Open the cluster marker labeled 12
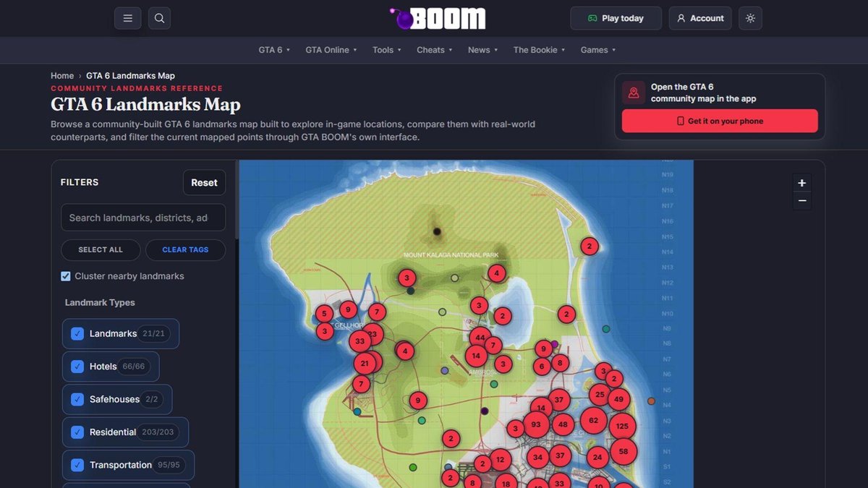This screenshot has width=868, height=488. [x=500, y=459]
